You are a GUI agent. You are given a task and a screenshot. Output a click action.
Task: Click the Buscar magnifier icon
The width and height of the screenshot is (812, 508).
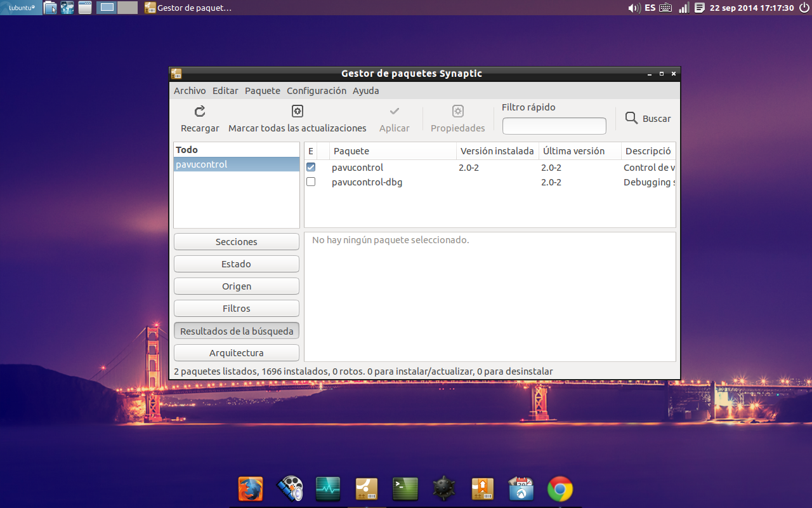(x=631, y=118)
